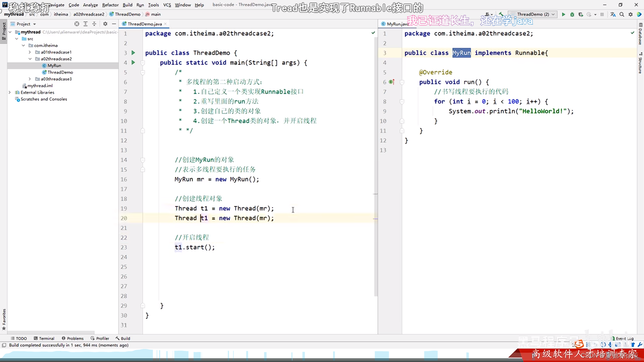This screenshot has width=644, height=362.
Task: Select ThreadDemo class in project tree
Action: click(x=60, y=72)
